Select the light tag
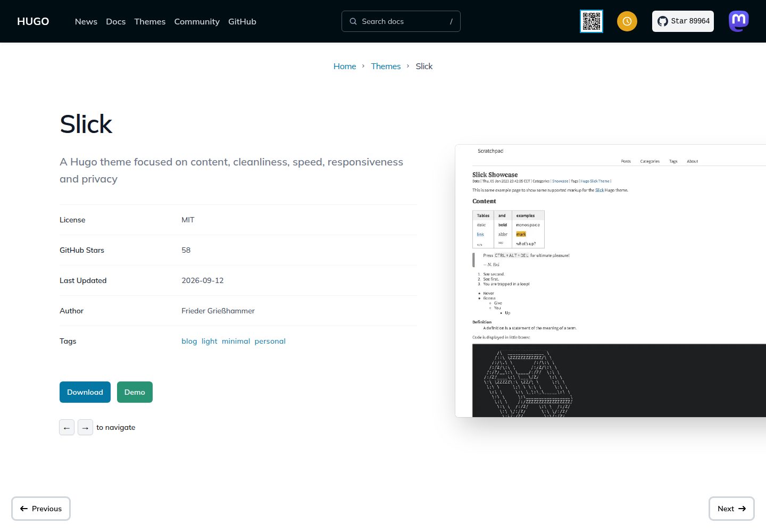 (209, 341)
